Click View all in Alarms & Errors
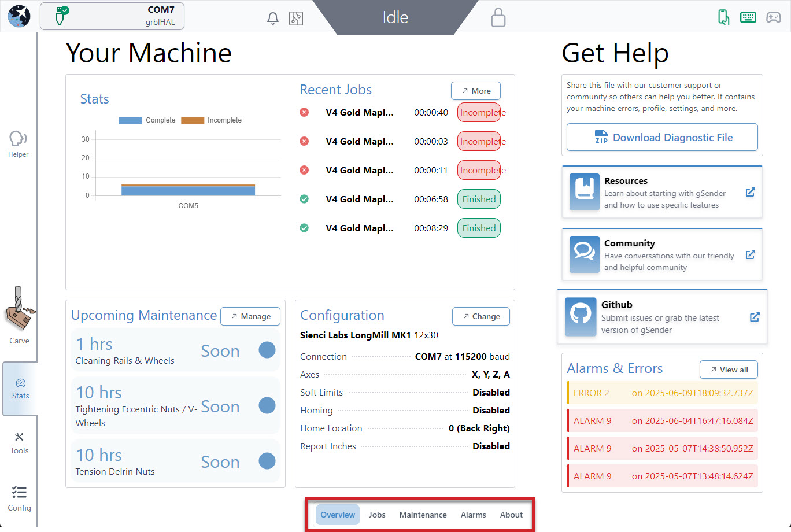Screen dimensions: 791x532 click(729, 370)
